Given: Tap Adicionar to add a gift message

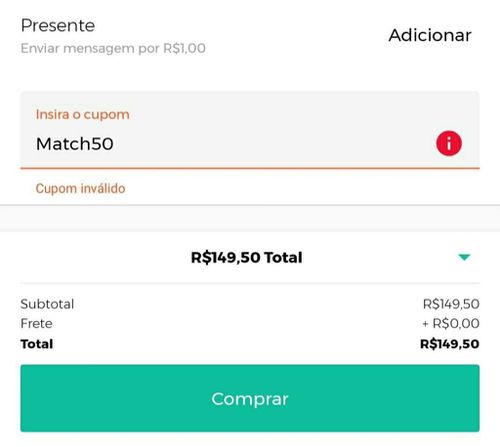Looking at the screenshot, I should 430,35.
